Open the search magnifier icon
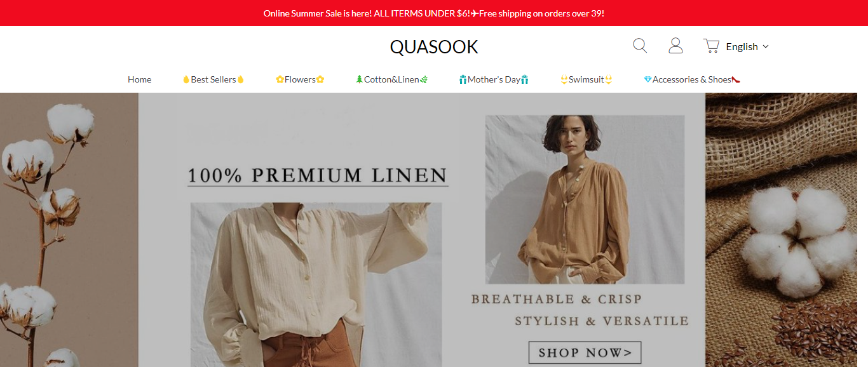Image resolution: width=868 pixels, height=367 pixels. pyautogui.click(x=640, y=46)
